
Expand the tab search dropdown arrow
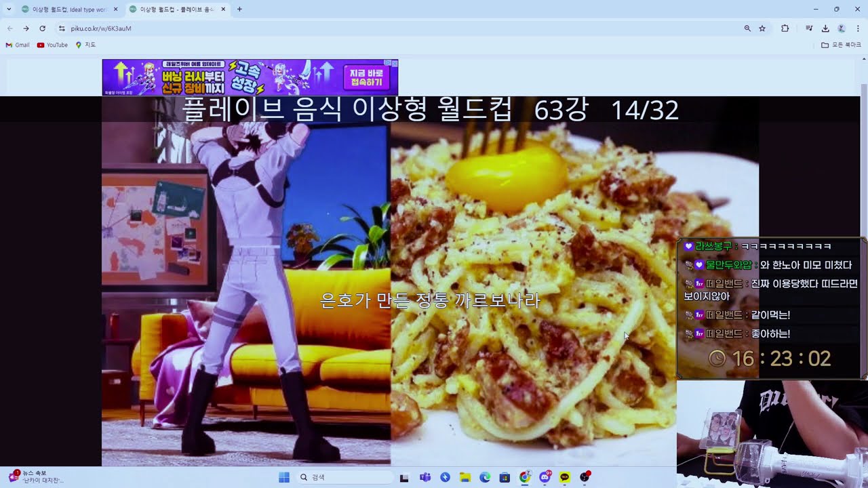[x=9, y=9]
